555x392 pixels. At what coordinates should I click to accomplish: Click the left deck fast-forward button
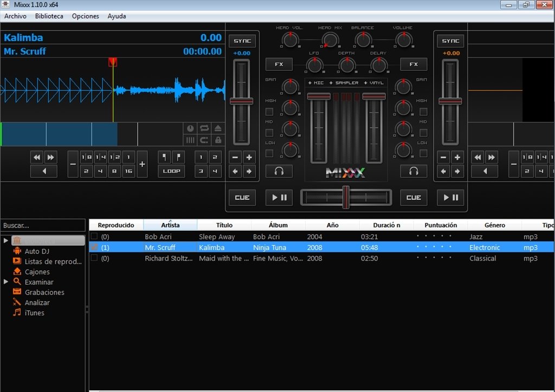click(x=50, y=158)
